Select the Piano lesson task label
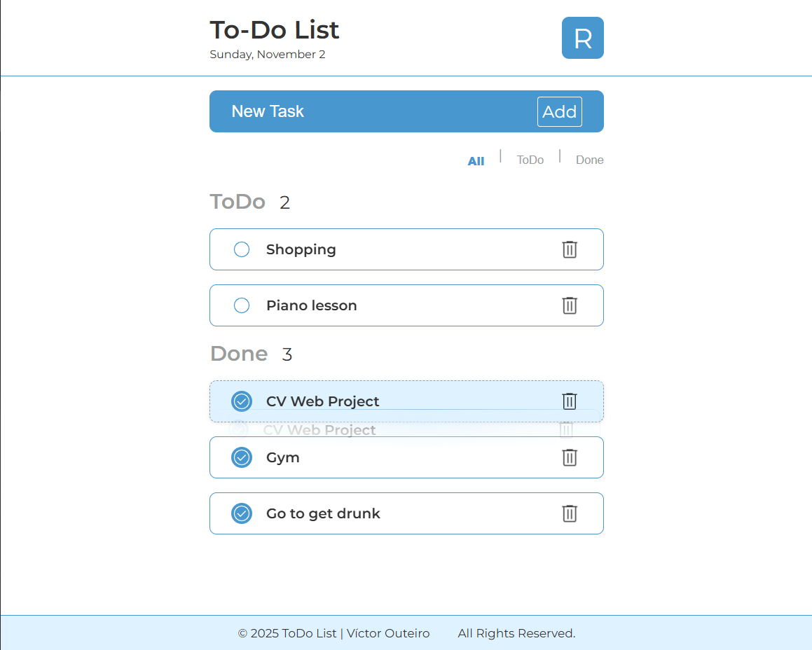The image size is (812, 650). coord(312,305)
